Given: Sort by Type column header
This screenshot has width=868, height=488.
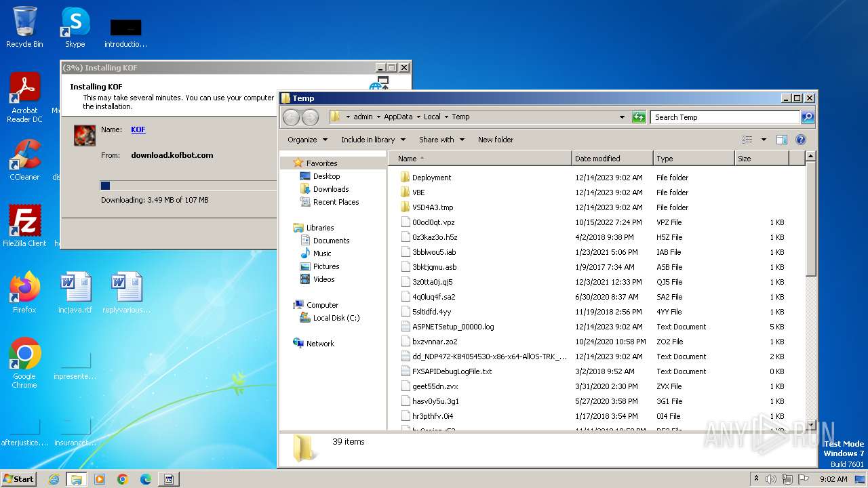Looking at the screenshot, I should coord(694,159).
